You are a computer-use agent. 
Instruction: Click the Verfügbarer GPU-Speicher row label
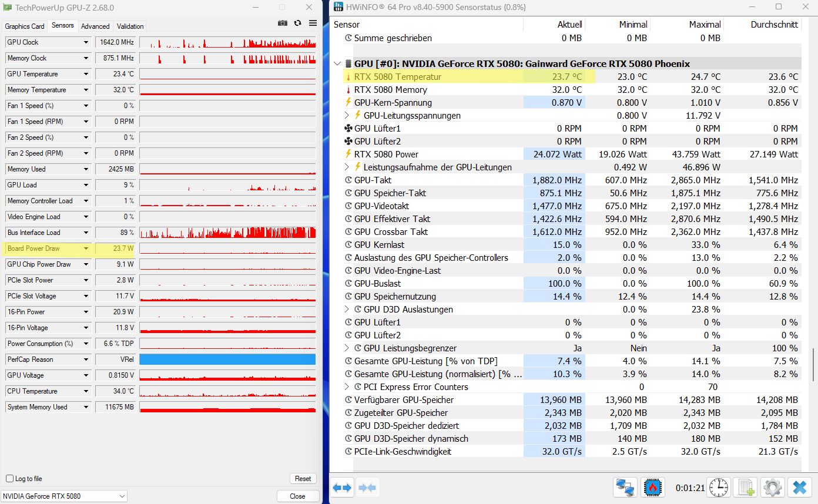pos(404,400)
